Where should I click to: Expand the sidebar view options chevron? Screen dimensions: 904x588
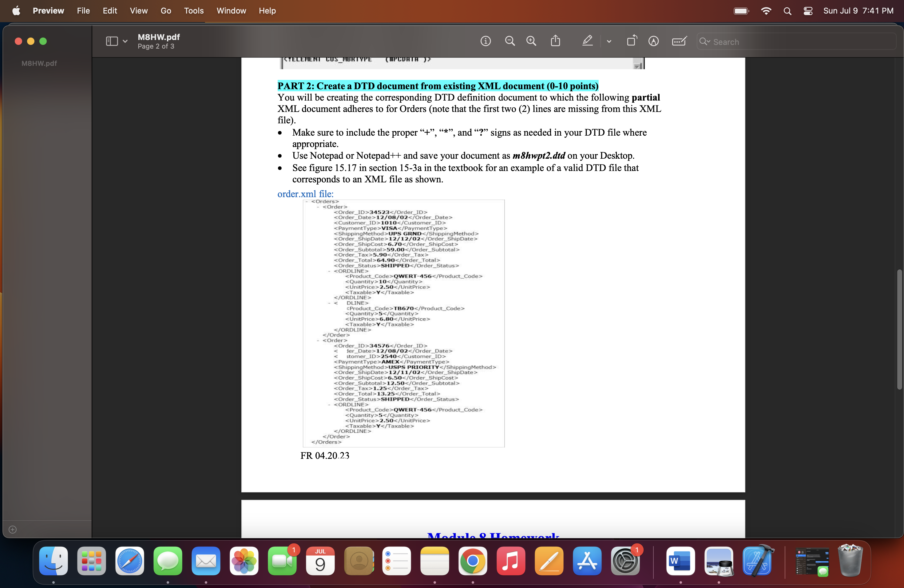(x=125, y=42)
